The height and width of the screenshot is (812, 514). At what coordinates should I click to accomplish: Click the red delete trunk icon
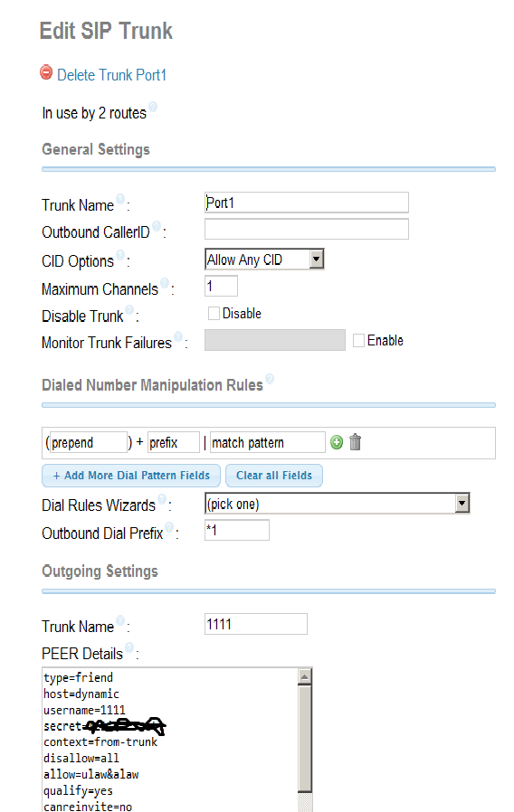[x=46, y=72]
